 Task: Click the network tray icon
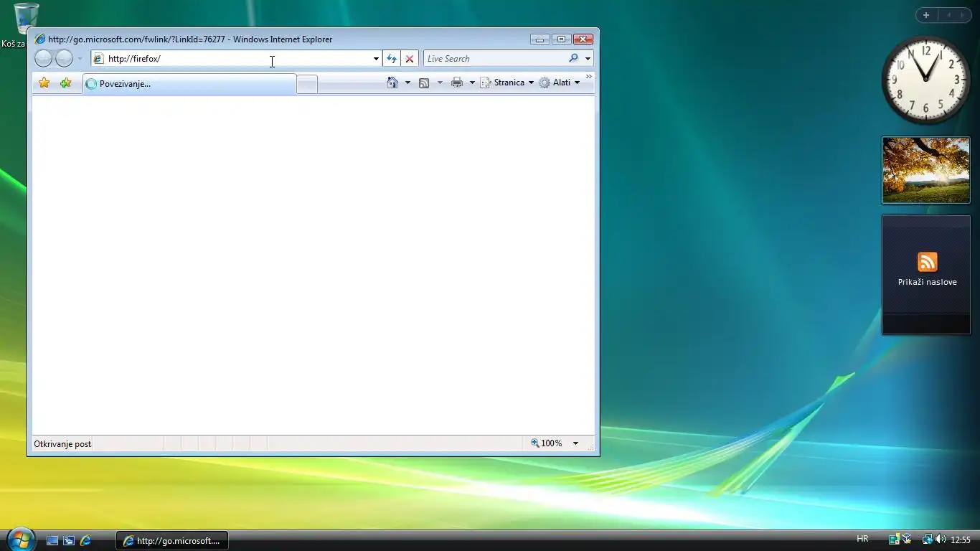pos(928,540)
